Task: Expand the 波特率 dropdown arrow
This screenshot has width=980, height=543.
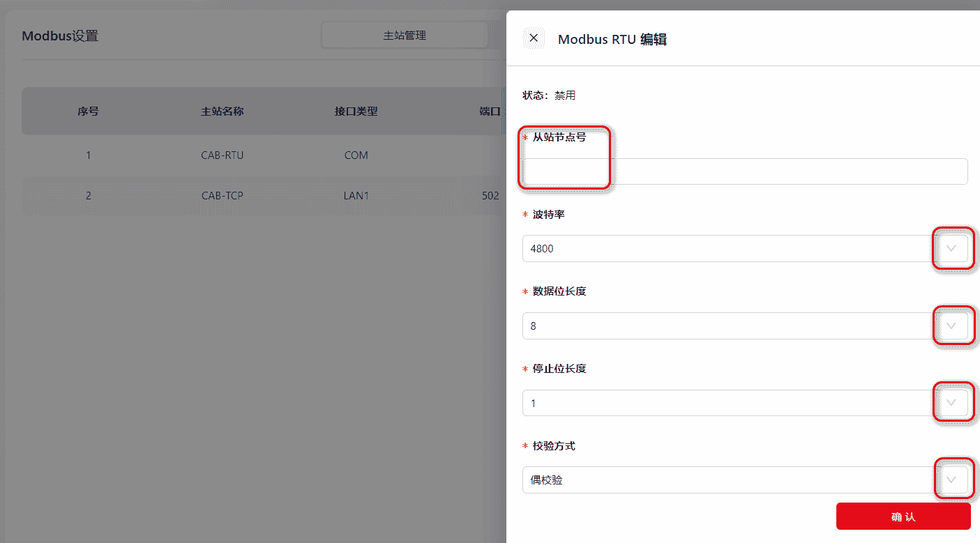Action: [x=951, y=248]
